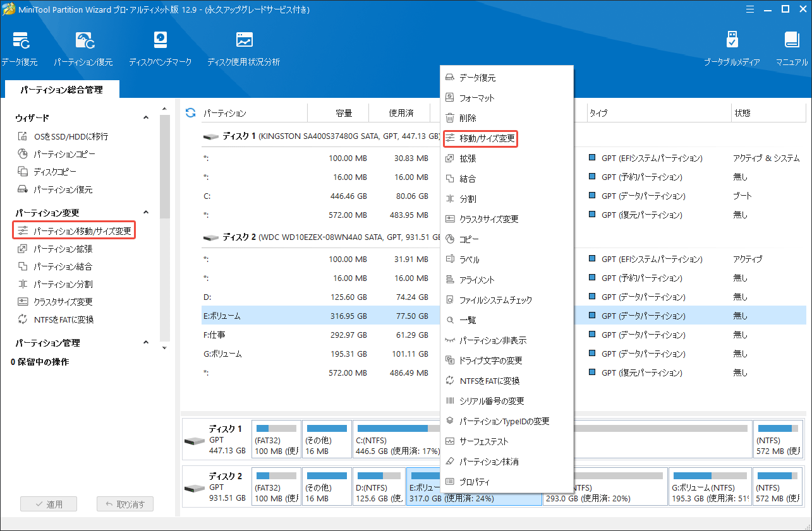The height and width of the screenshot is (531, 812).
Task: Start the OSをSSD/HDDに移行 wizard
Action: click(x=63, y=136)
